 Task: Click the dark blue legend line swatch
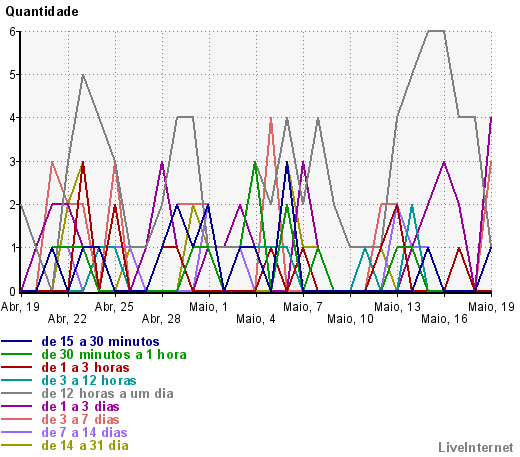17,341
